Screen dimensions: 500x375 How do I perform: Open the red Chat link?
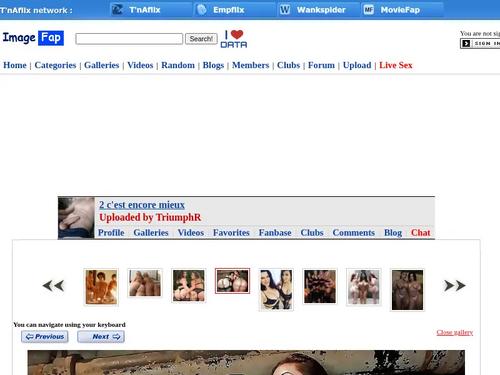pyautogui.click(x=421, y=233)
